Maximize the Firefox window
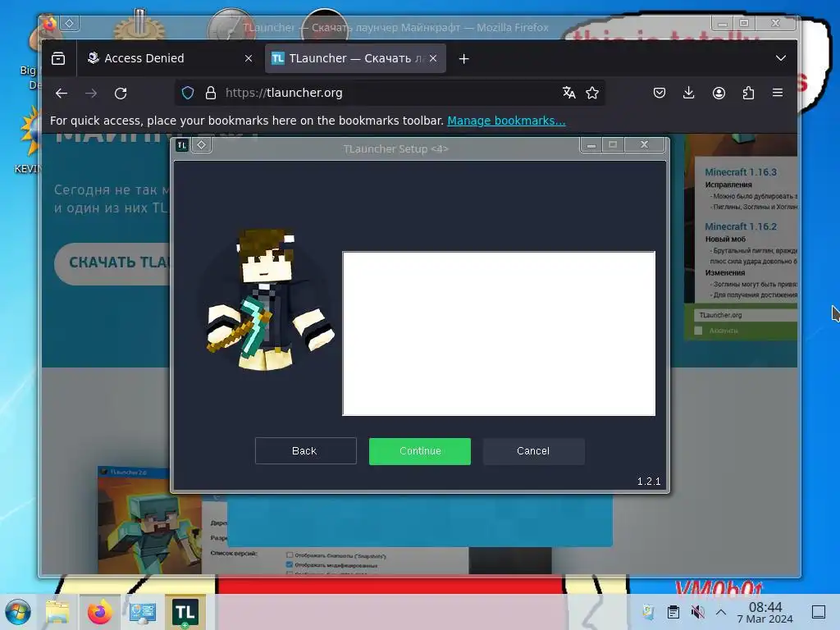The image size is (840, 630). pyautogui.click(x=743, y=23)
